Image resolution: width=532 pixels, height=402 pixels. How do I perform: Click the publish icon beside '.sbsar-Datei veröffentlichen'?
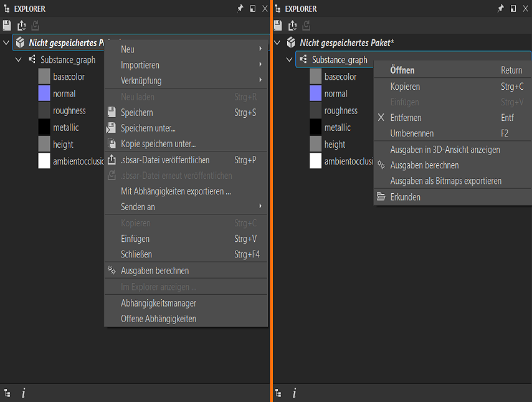tap(112, 160)
